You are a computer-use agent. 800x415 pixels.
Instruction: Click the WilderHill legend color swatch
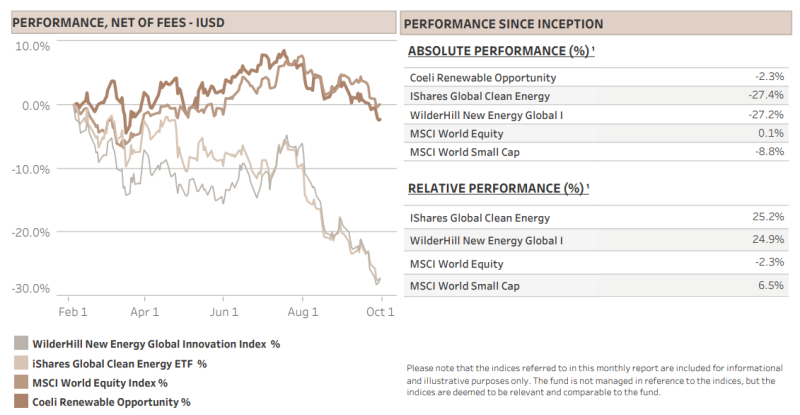coord(21,343)
